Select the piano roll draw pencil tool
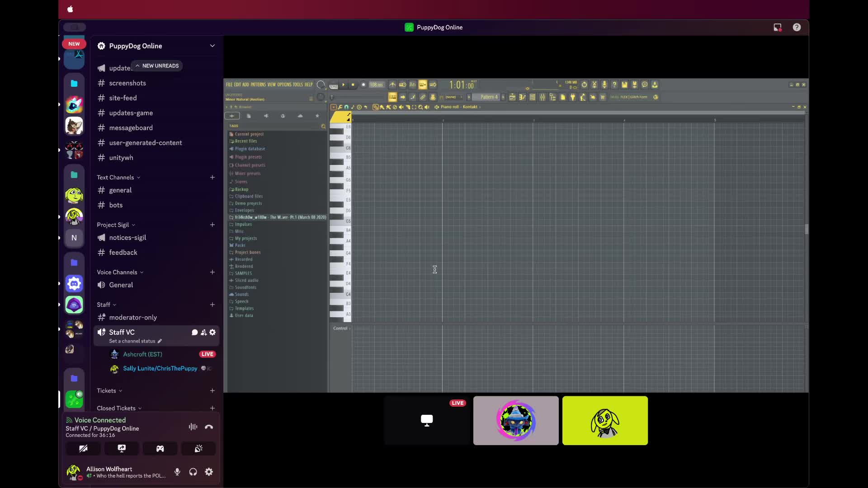The height and width of the screenshot is (488, 868). tap(375, 107)
